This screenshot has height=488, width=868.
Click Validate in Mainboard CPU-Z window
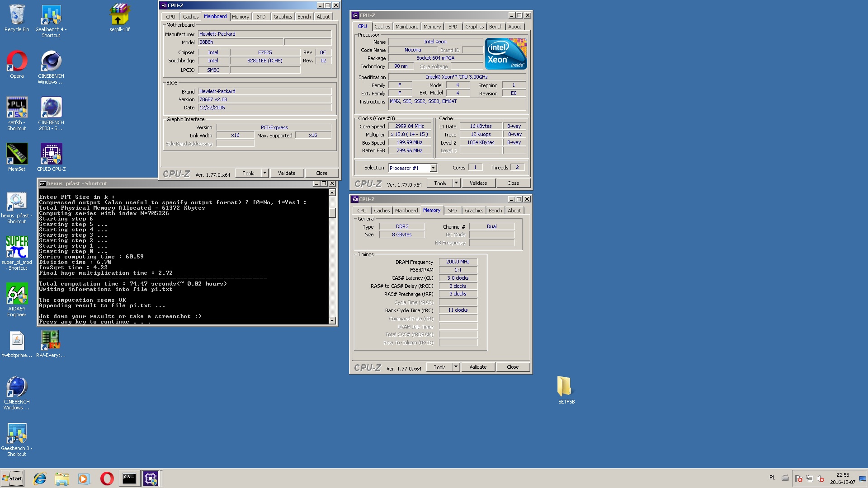(x=287, y=173)
